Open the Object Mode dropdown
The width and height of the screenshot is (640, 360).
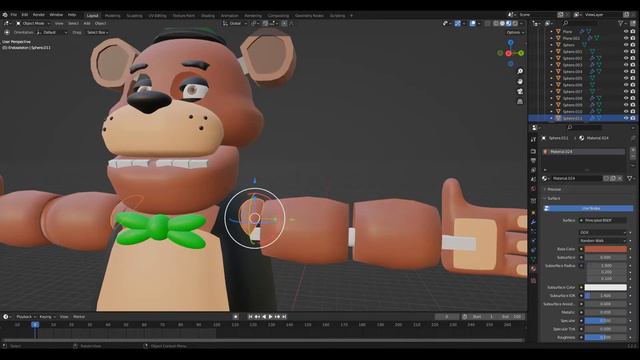(x=33, y=23)
